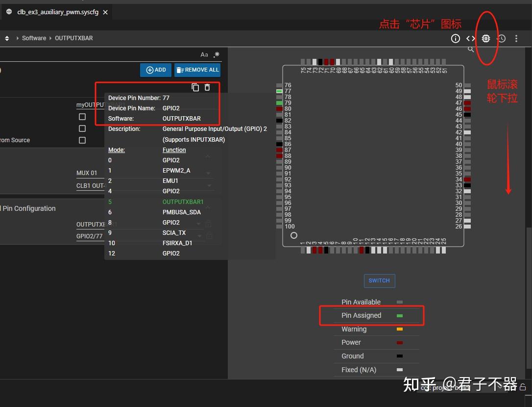The height and width of the screenshot is (407, 532).
Task: Click the search magnifier above the chip diagram
Action: (x=471, y=49)
